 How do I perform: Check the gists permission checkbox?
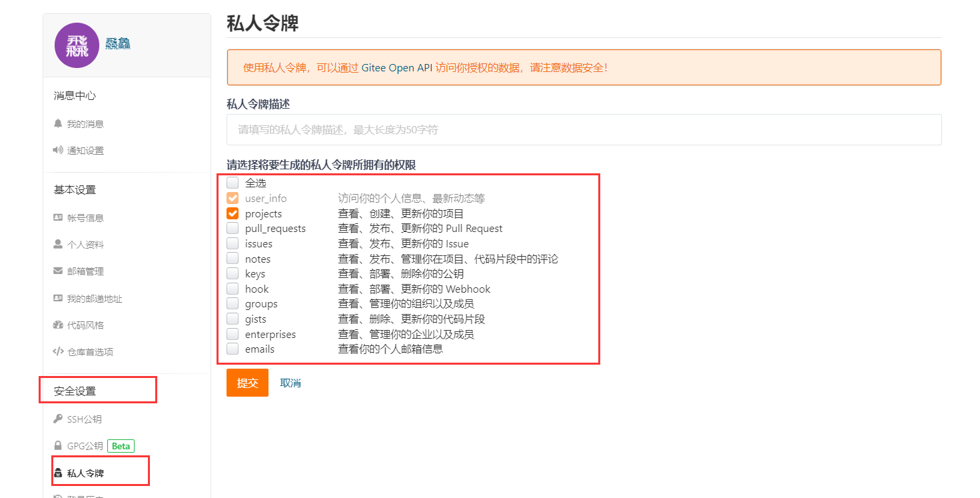click(x=233, y=319)
